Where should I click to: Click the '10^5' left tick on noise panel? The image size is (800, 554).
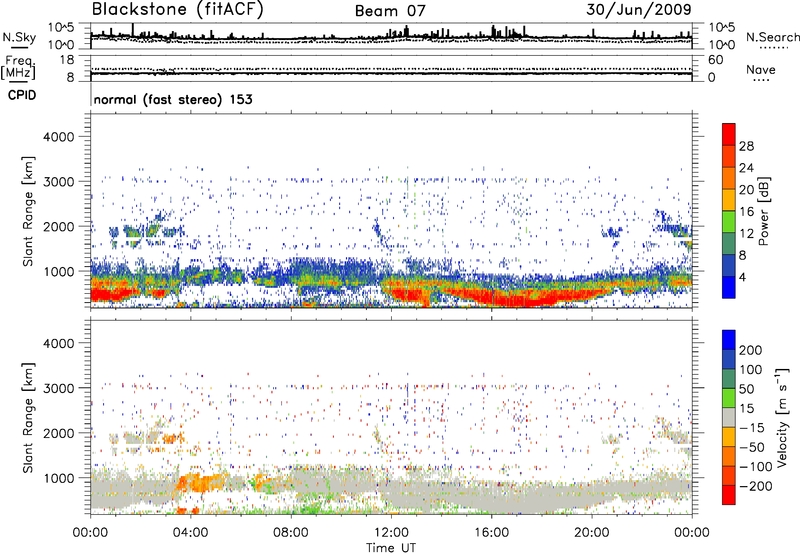click(61, 28)
